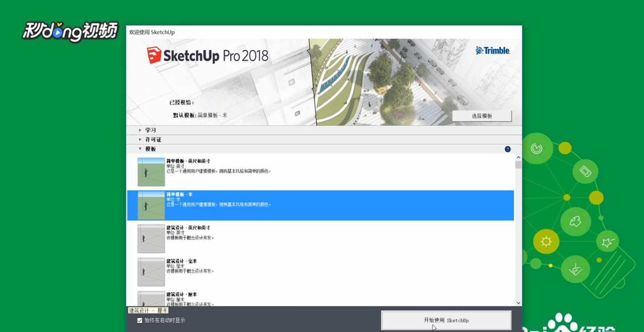Click 建筑设计 - 英尺和英寸 title text

point(188,227)
